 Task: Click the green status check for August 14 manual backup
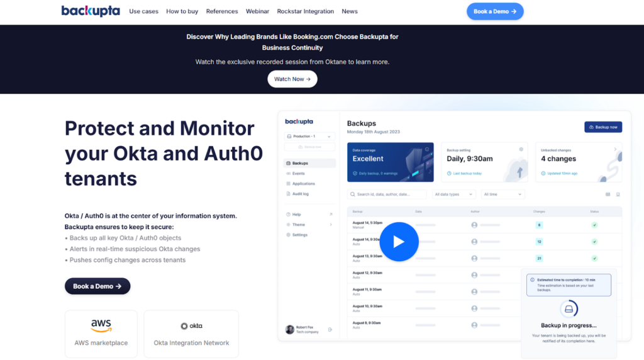coord(594,225)
